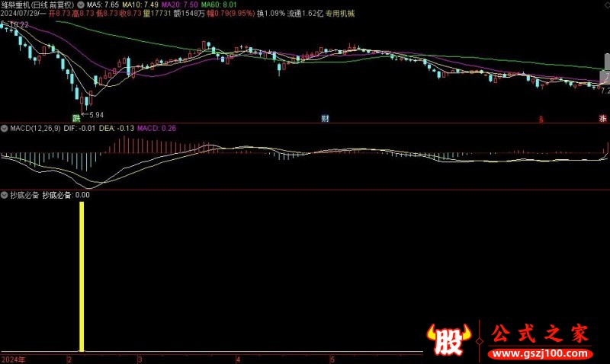This screenshot has height=364, width=610.
Task: Jump to month 4 on the time axis
Action: [238, 359]
